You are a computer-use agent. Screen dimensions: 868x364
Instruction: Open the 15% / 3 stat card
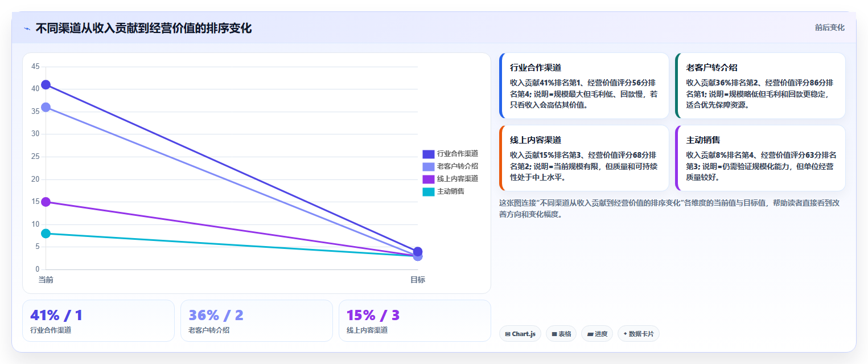pyautogui.click(x=415, y=321)
